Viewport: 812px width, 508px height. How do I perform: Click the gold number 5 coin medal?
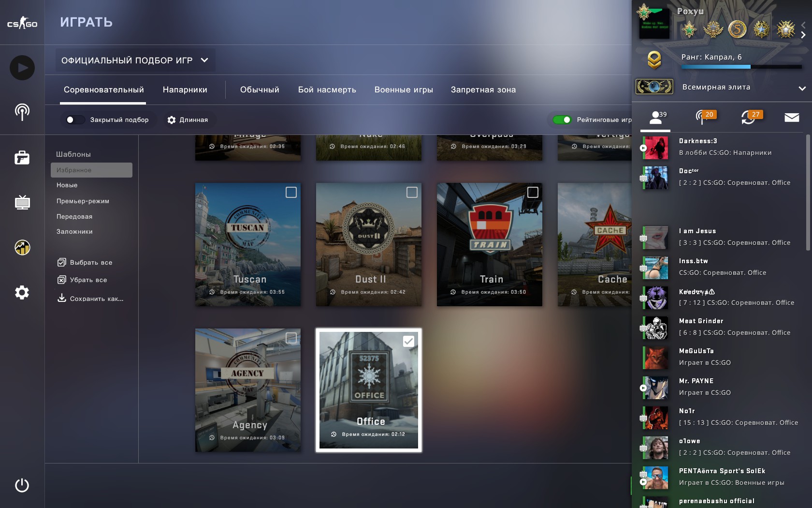738,30
